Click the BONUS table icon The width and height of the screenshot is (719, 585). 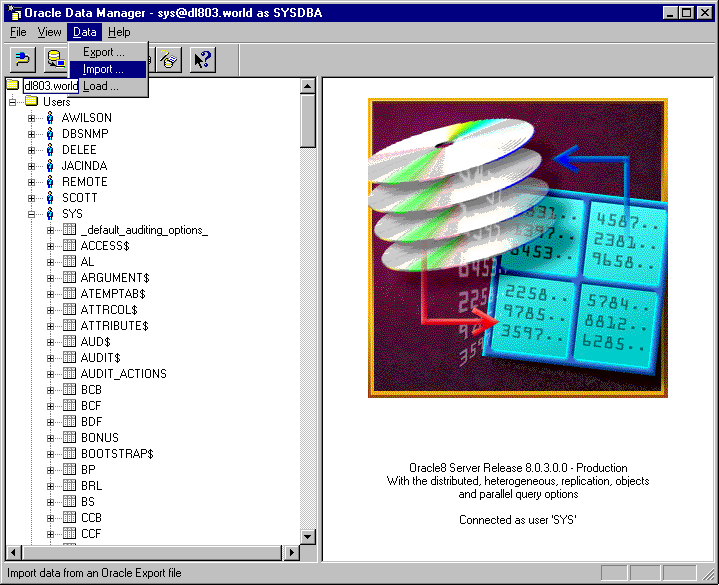pos(69,437)
